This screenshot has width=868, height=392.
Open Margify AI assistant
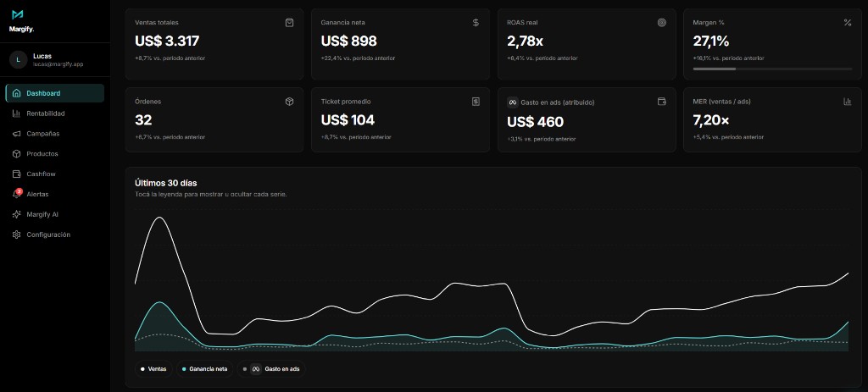[42, 214]
